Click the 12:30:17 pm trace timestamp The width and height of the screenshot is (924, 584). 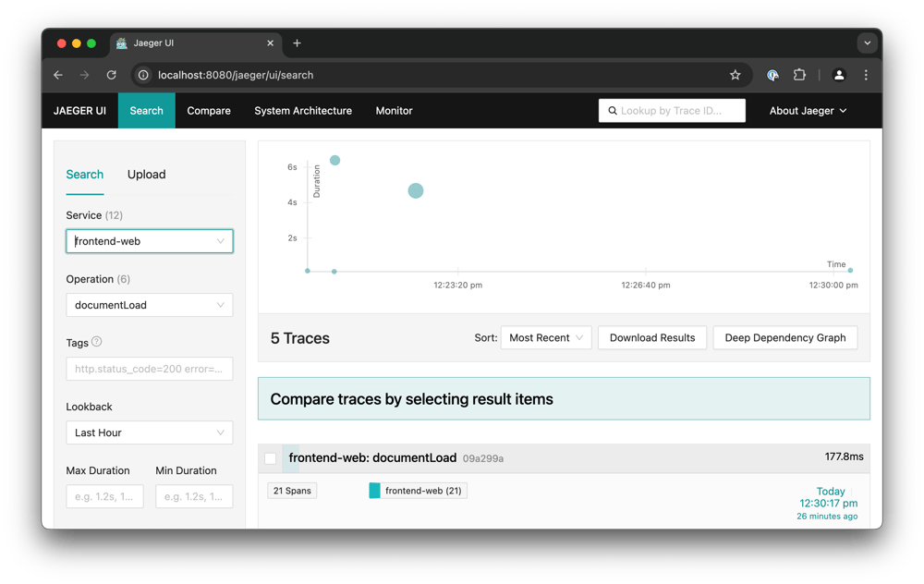coord(828,504)
